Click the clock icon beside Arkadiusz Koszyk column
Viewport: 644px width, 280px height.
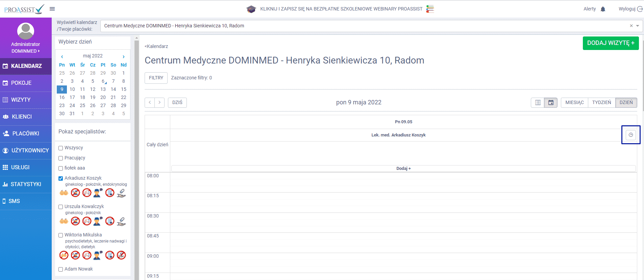pos(631,135)
